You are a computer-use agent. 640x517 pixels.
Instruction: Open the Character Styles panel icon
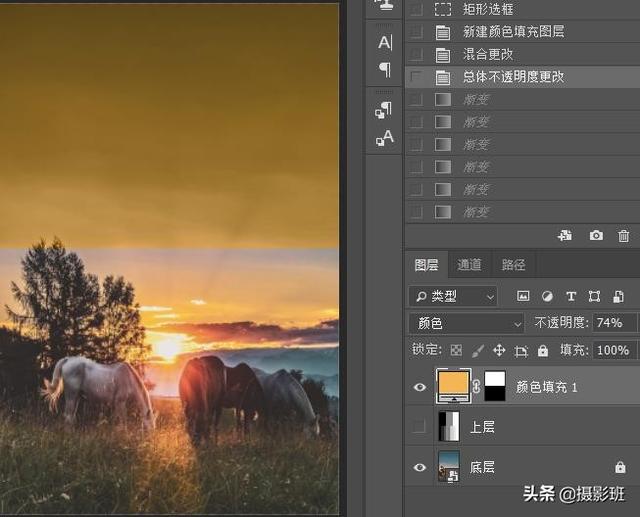[384, 138]
